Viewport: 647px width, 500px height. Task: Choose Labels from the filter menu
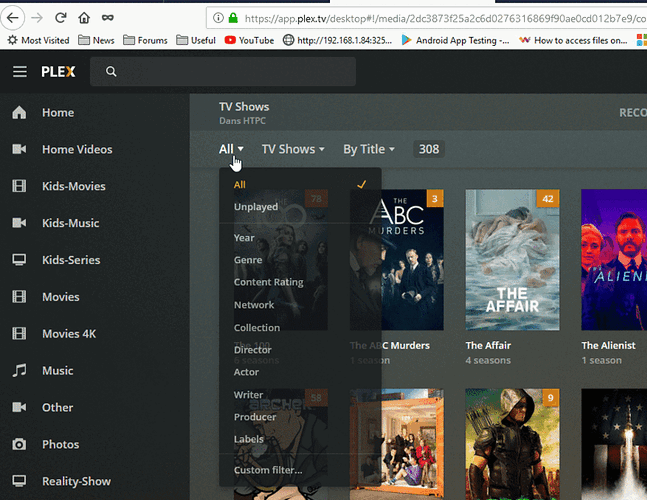[x=300, y=439]
